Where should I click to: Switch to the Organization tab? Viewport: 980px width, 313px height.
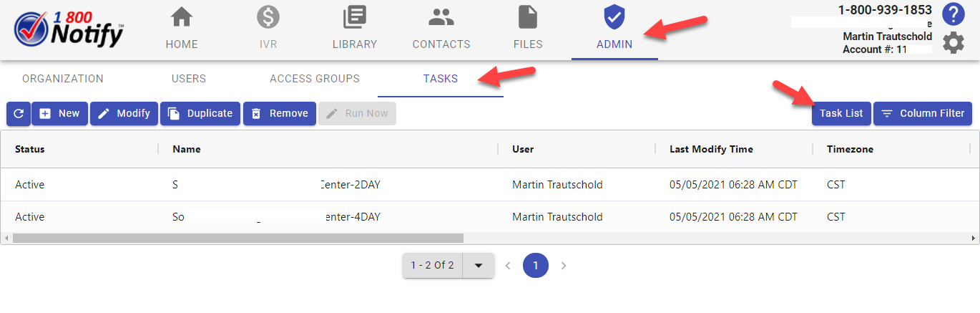click(63, 79)
